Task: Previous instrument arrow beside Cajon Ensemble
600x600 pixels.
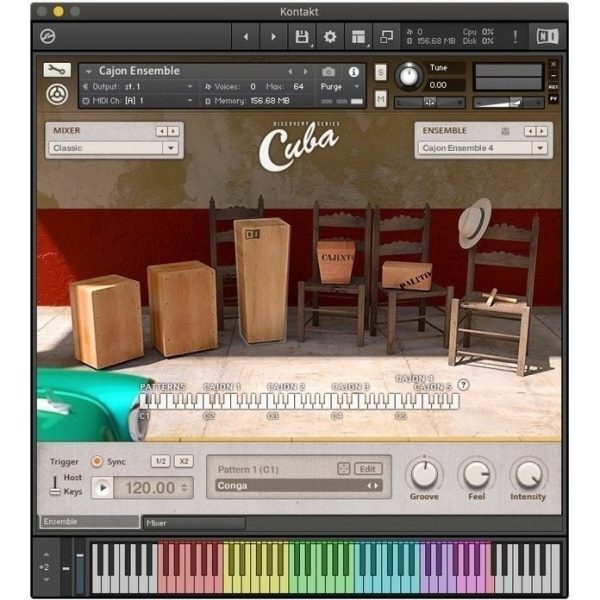Action: point(290,72)
